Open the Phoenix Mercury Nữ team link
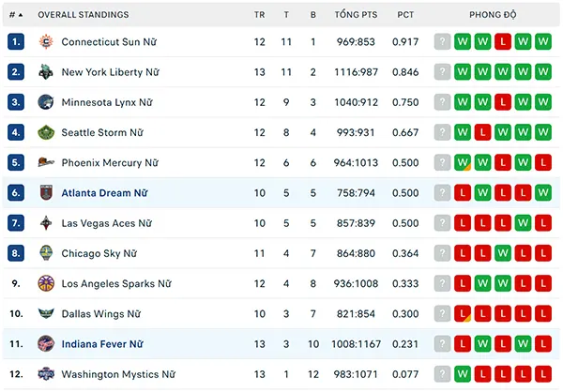563x392 pixels. 110,162
